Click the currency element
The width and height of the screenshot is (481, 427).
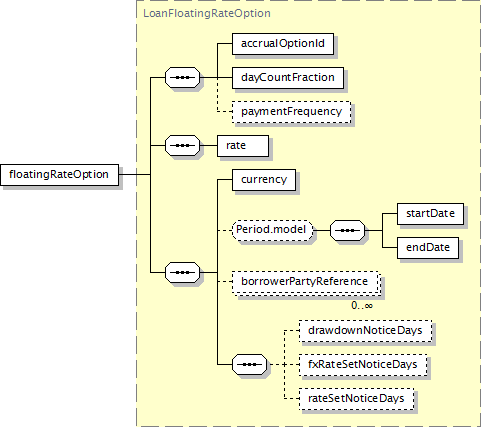[264, 180]
